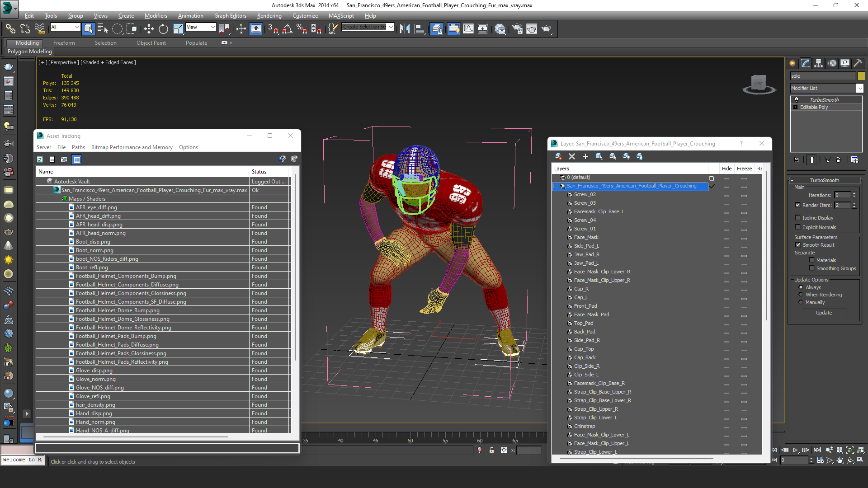The image size is (868, 488).
Task: Click the Mirror tool icon
Action: [x=405, y=29]
